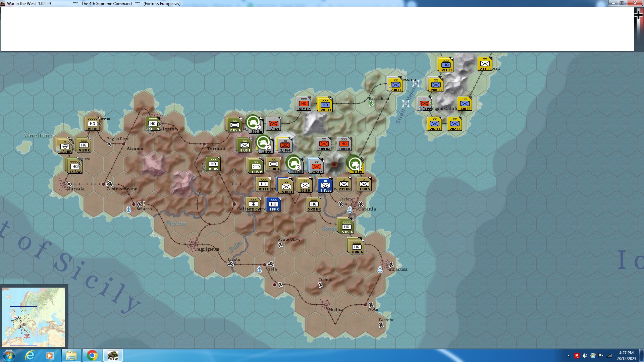
Task: Click the I FF C corps HQ
Action: pyautogui.click(x=273, y=204)
